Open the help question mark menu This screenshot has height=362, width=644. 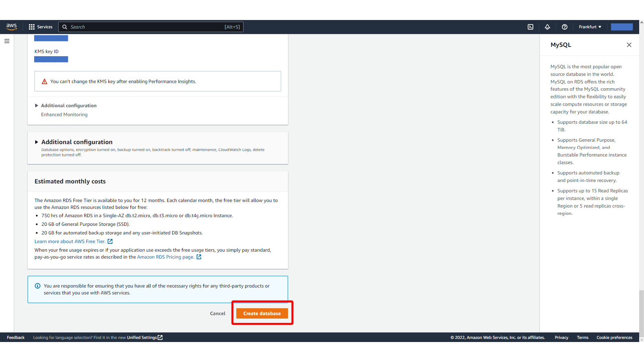coord(565,27)
